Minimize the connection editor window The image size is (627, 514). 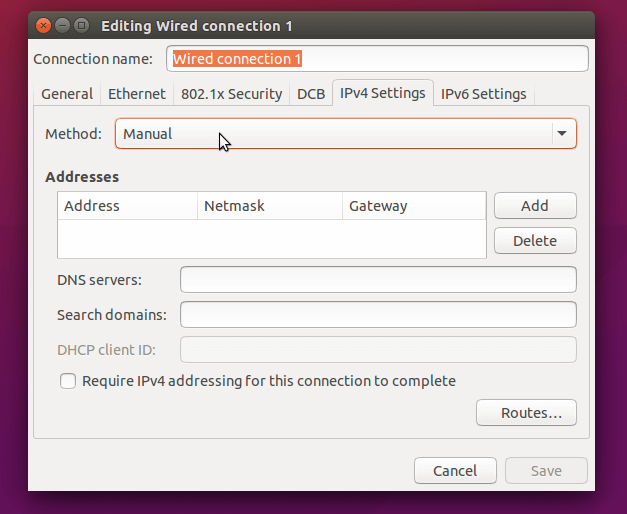tap(62, 24)
